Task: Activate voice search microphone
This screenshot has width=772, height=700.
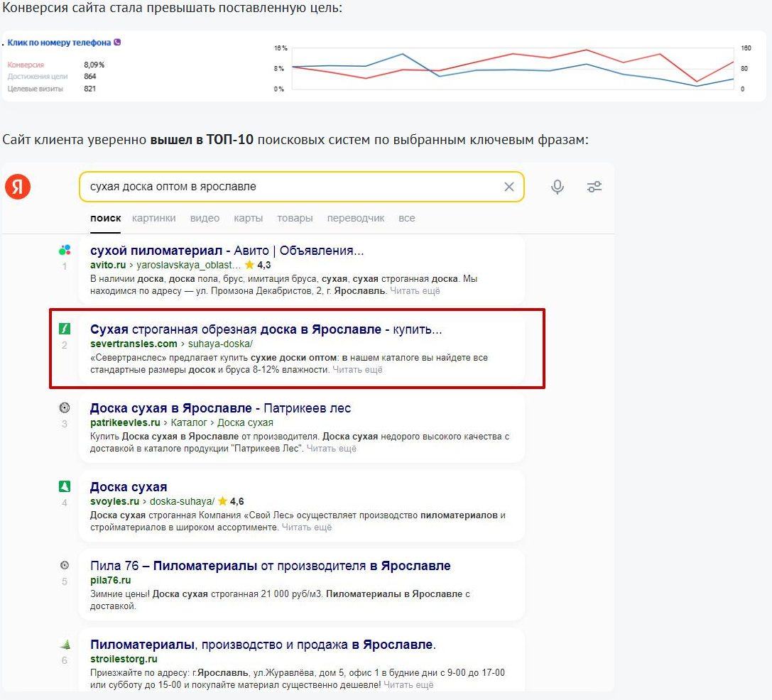Action: coord(558,187)
